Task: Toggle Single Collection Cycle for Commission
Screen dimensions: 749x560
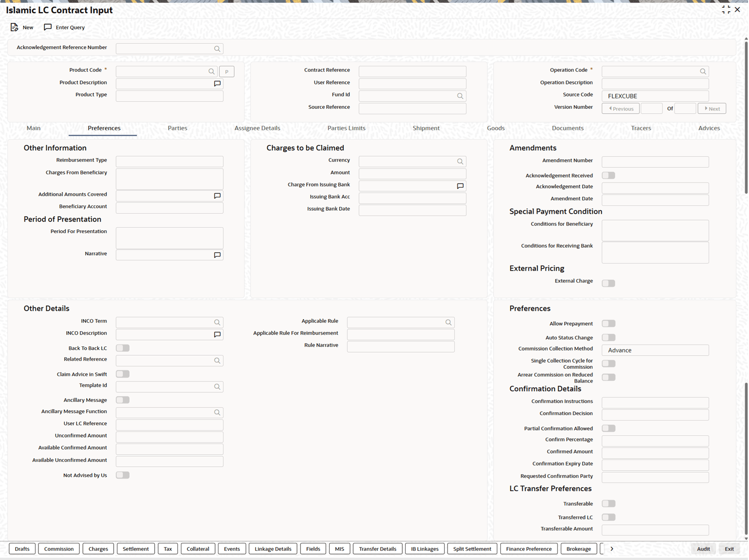Action: 608,363
